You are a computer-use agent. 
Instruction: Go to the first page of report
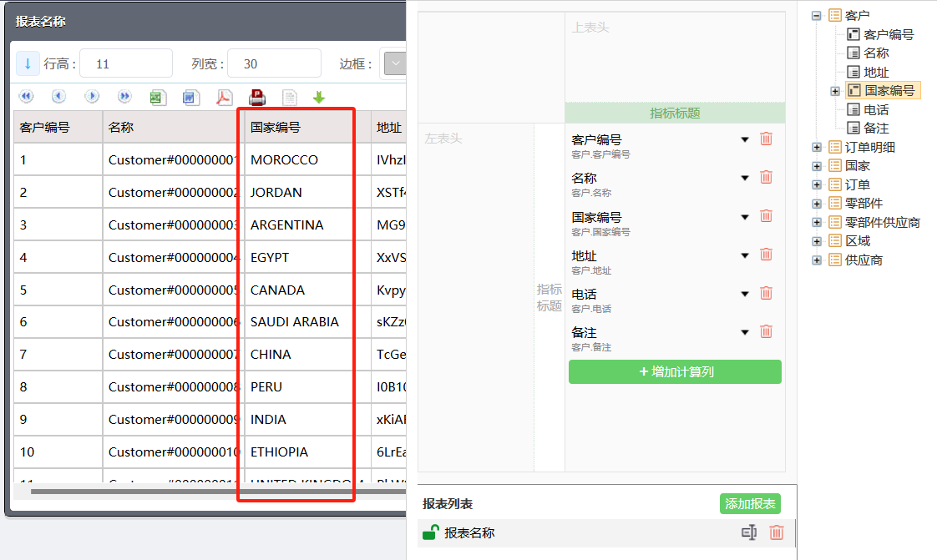point(26,96)
